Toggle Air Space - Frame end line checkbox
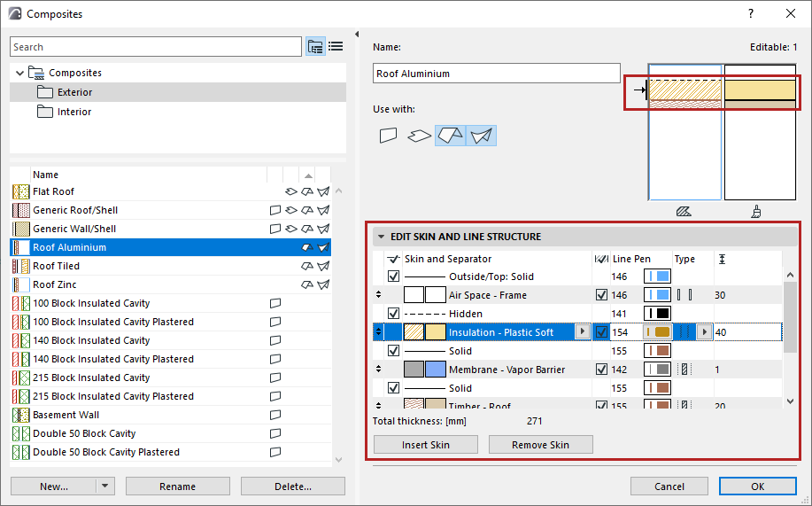 601,295
